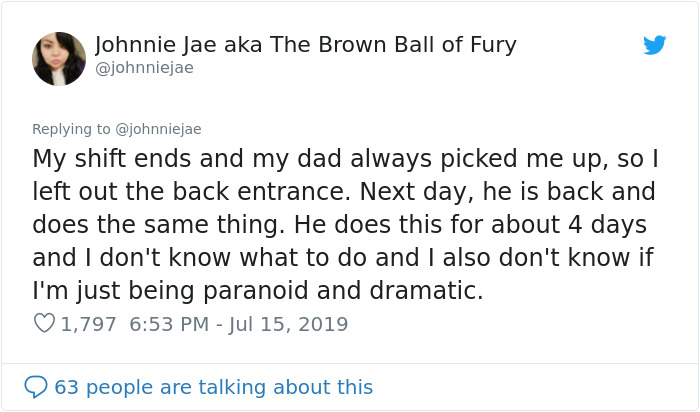Click the tweet line starting 'My shift ends'
This screenshot has width=700, height=412.
click(x=345, y=159)
